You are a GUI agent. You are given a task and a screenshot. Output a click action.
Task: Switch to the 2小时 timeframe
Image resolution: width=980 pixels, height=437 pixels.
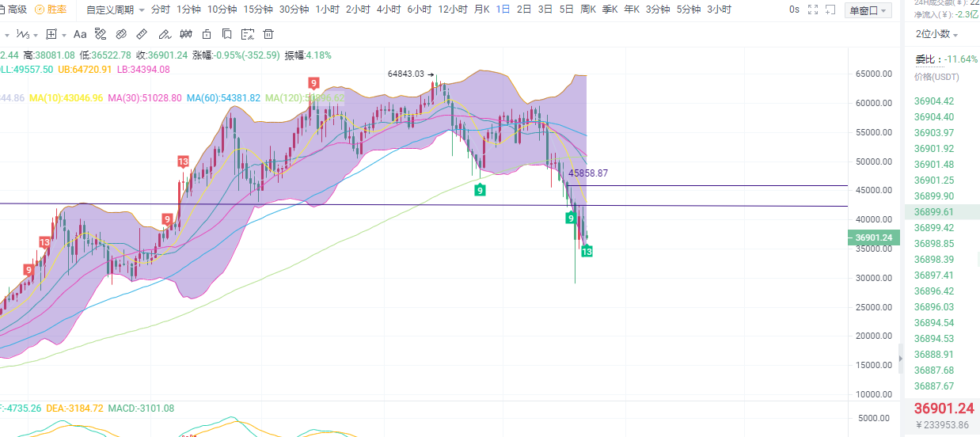pyautogui.click(x=358, y=9)
